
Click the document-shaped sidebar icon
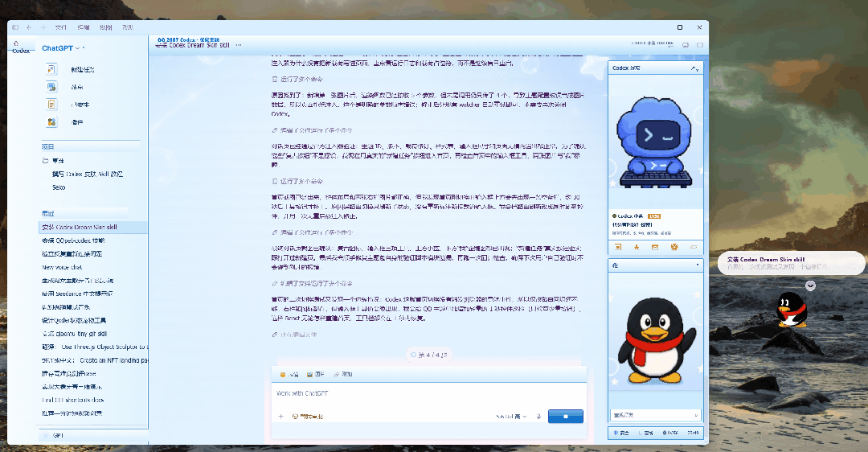tap(51, 104)
